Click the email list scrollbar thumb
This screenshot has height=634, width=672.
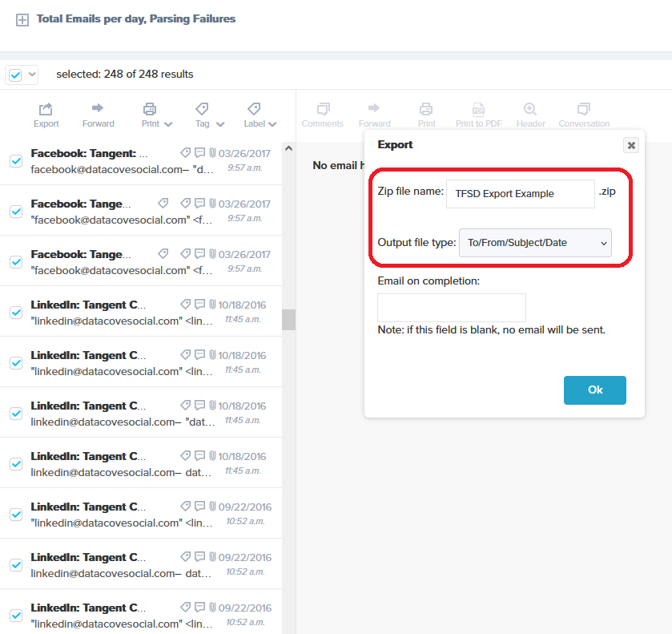288,319
